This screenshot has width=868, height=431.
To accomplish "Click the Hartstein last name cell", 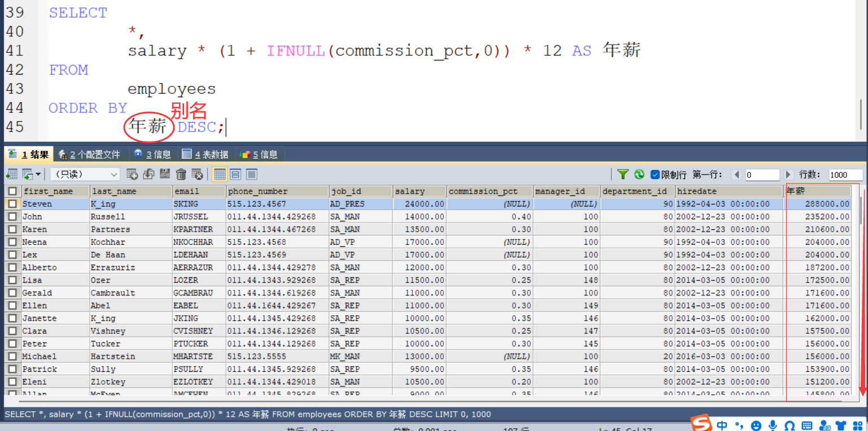I will coord(130,356).
